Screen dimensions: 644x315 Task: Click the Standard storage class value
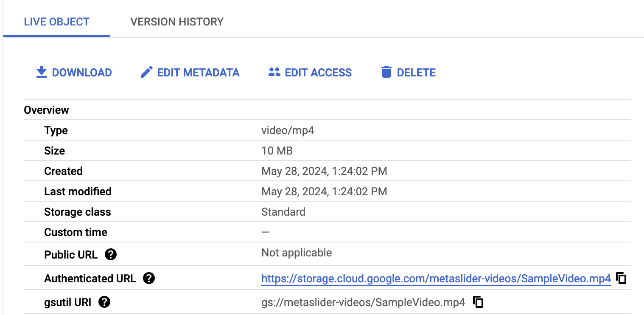(283, 212)
